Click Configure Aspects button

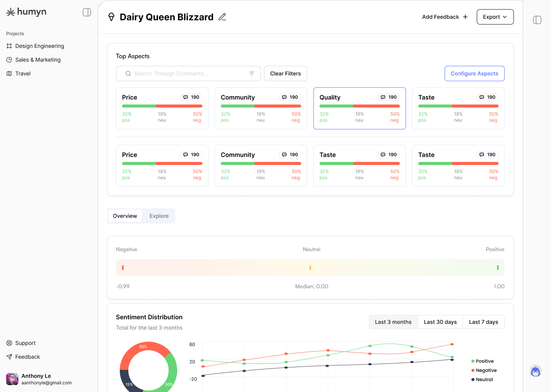pos(474,73)
